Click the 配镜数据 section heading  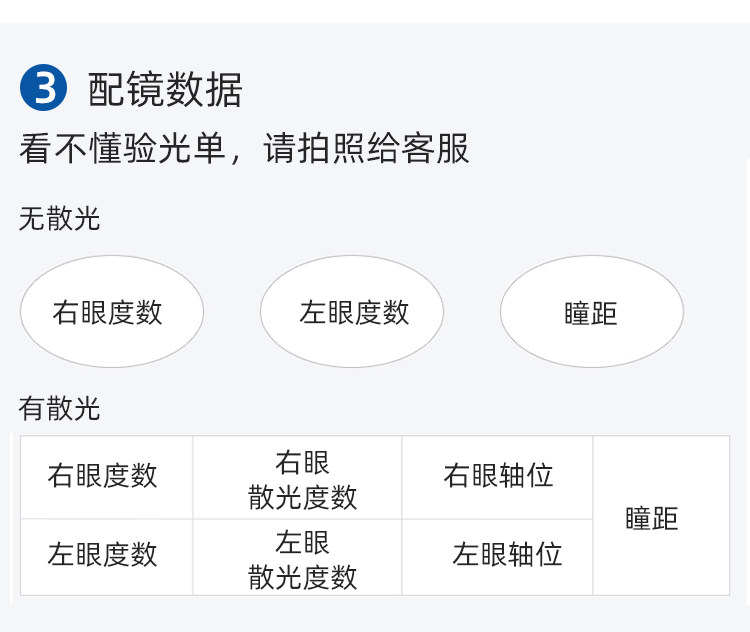click(x=165, y=90)
